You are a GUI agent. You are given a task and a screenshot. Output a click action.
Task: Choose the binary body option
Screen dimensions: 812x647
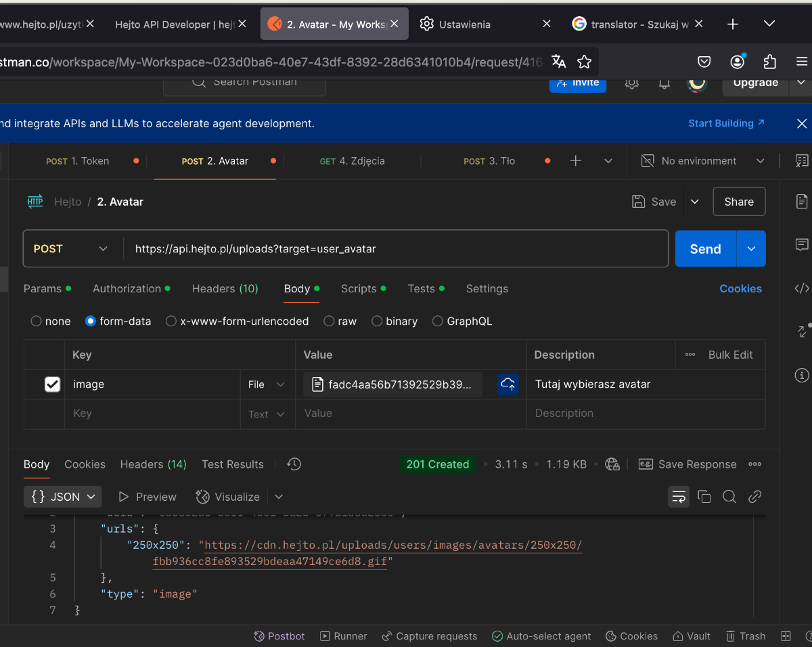tap(377, 321)
